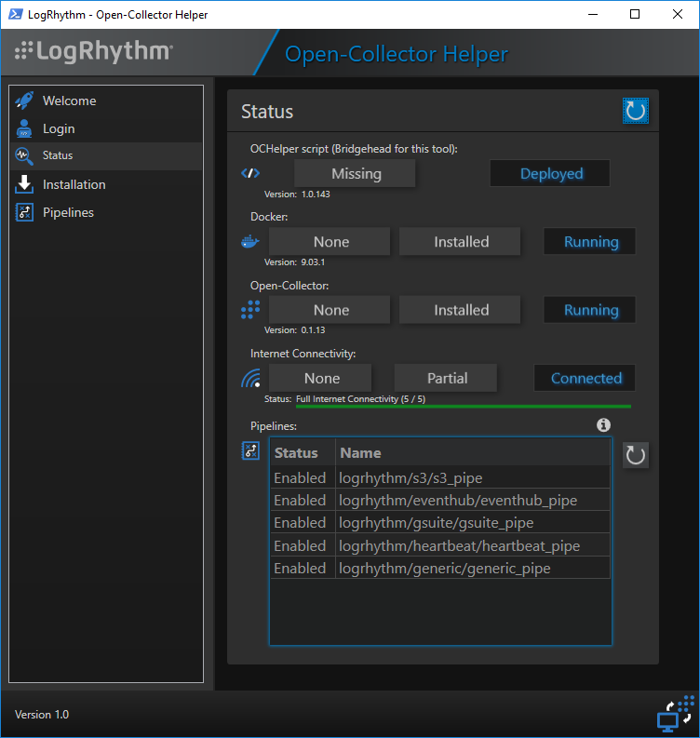Click Internet Connectivity None button
The height and width of the screenshot is (738, 700).
click(x=320, y=378)
